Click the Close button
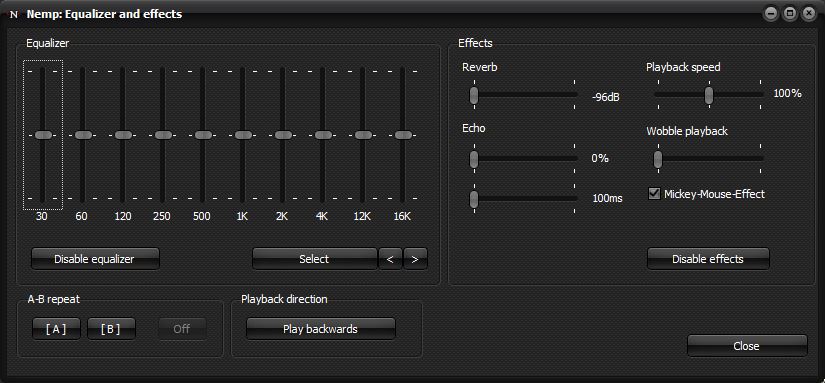 (747, 346)
